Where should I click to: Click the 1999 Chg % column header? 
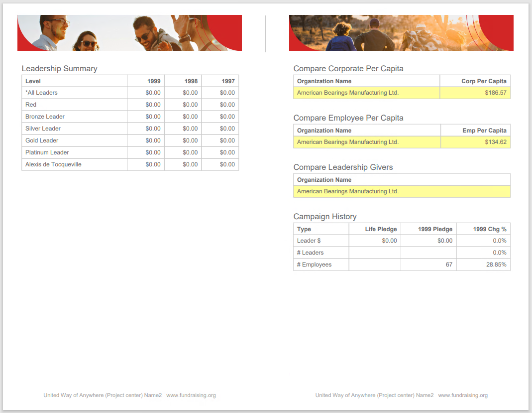(x=489, y=229)
